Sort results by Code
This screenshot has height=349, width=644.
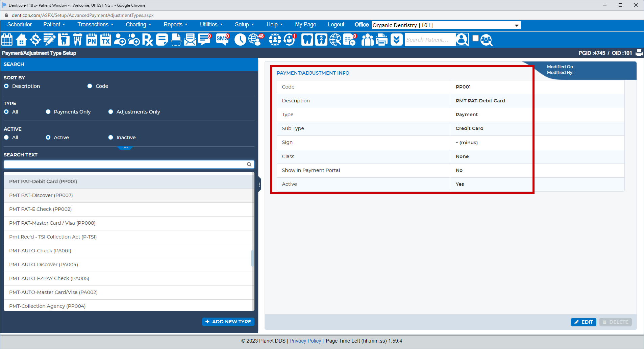[x=90, y=86]
